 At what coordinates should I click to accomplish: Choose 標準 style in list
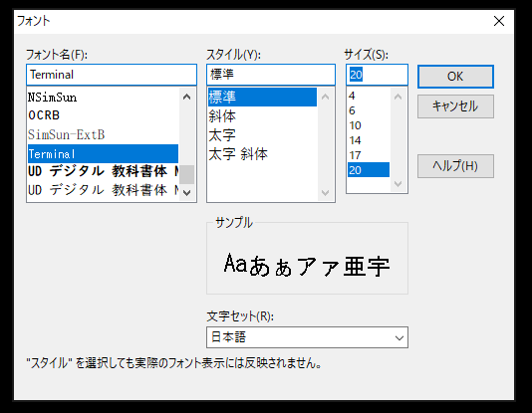click(262, 98)
